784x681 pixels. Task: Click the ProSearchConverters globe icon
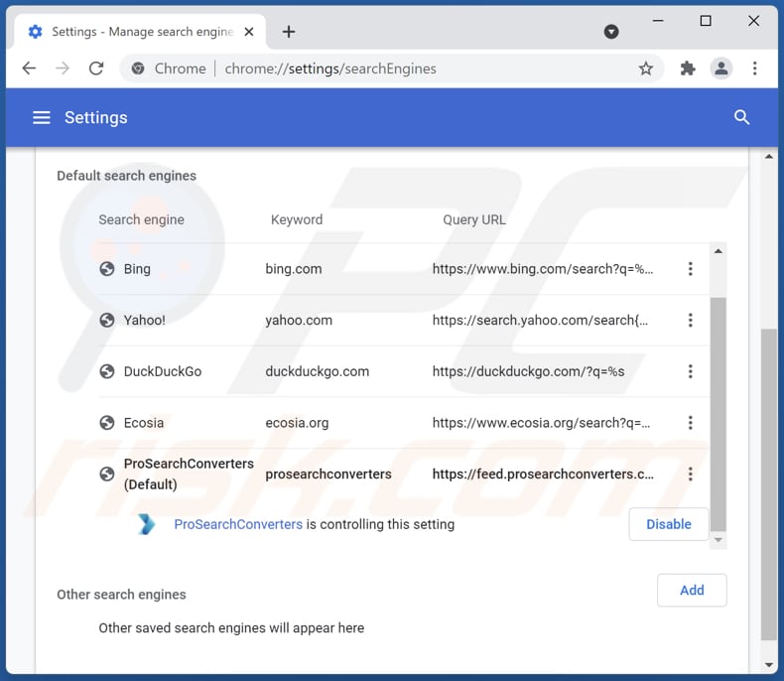tap(107, 474)
